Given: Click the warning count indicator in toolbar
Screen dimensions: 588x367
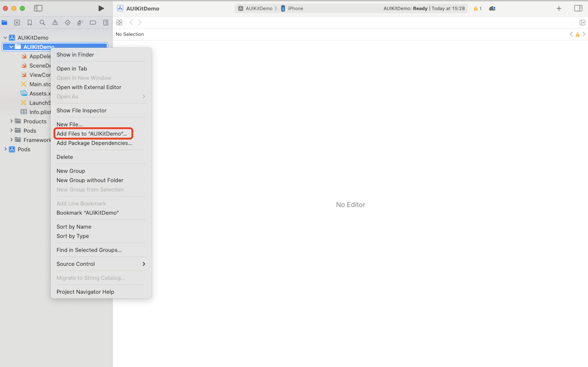Looking at the screenshot, I should point(477,8).
